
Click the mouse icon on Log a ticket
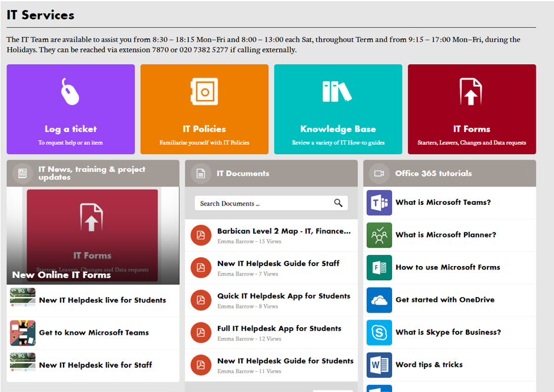[70, 91]
